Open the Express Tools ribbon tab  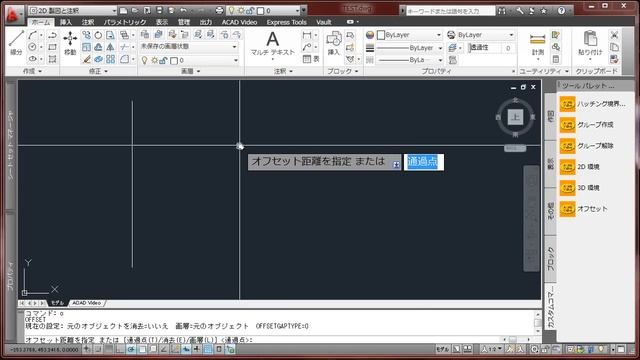pos(287,22)
